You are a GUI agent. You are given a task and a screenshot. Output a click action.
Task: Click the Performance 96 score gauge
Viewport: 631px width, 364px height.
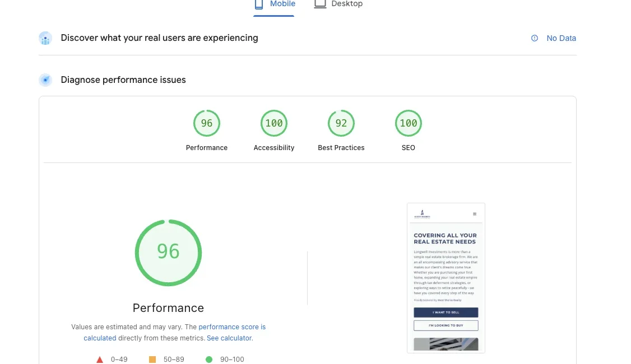click(168, 253)
